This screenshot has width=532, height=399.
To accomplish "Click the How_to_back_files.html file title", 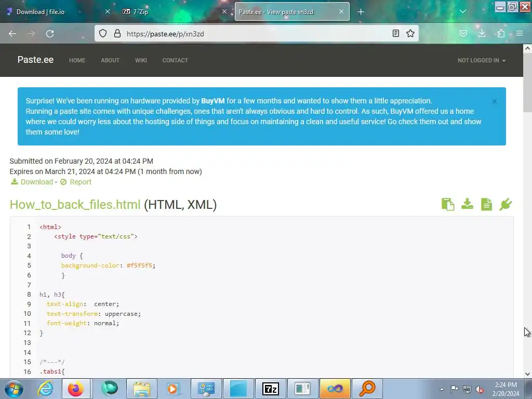I will coord(75,205).
